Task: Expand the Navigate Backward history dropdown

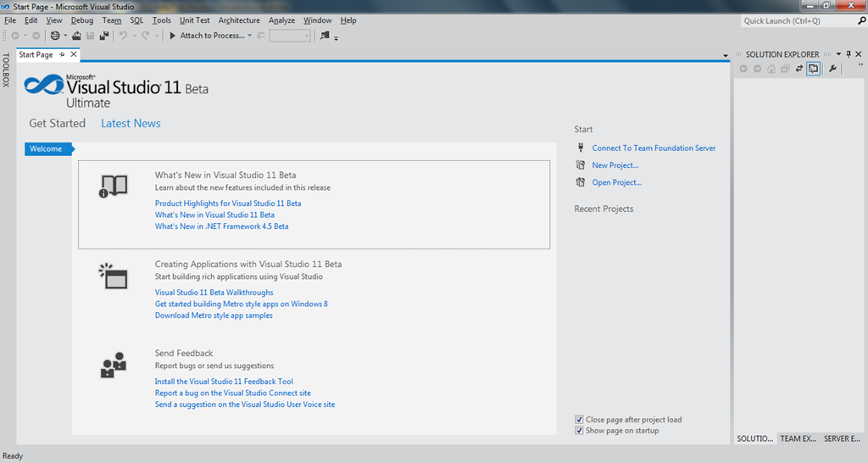Action: (25, 36)
